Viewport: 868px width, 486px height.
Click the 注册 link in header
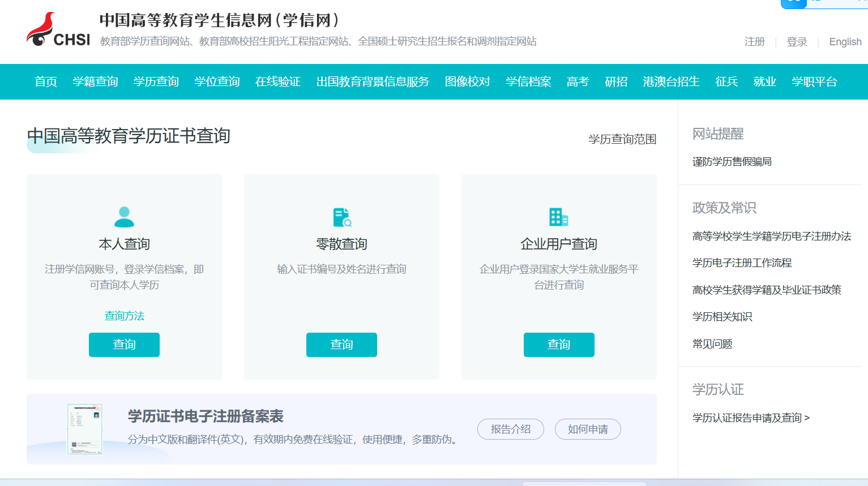755,42
